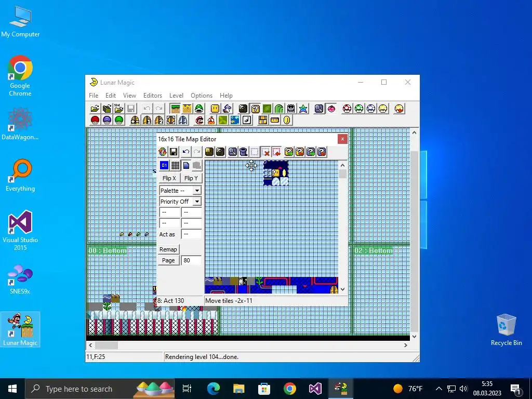The width and height of the screenshot is (532, 399).
Task: Open the File menu
Action: 94,96
